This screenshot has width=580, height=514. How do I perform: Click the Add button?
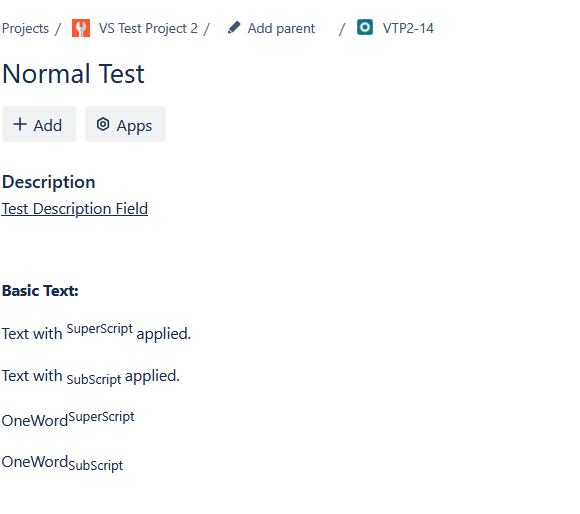pos(39,124)
